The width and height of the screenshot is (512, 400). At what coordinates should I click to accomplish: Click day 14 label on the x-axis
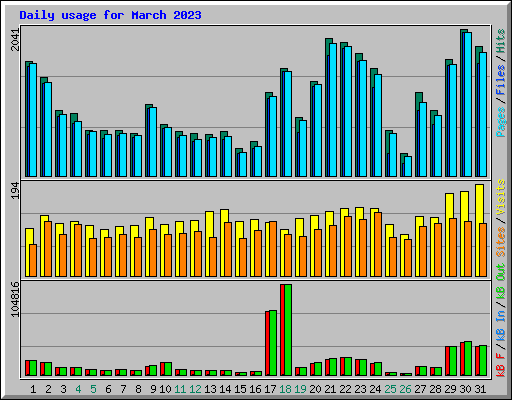coord(225,389)
